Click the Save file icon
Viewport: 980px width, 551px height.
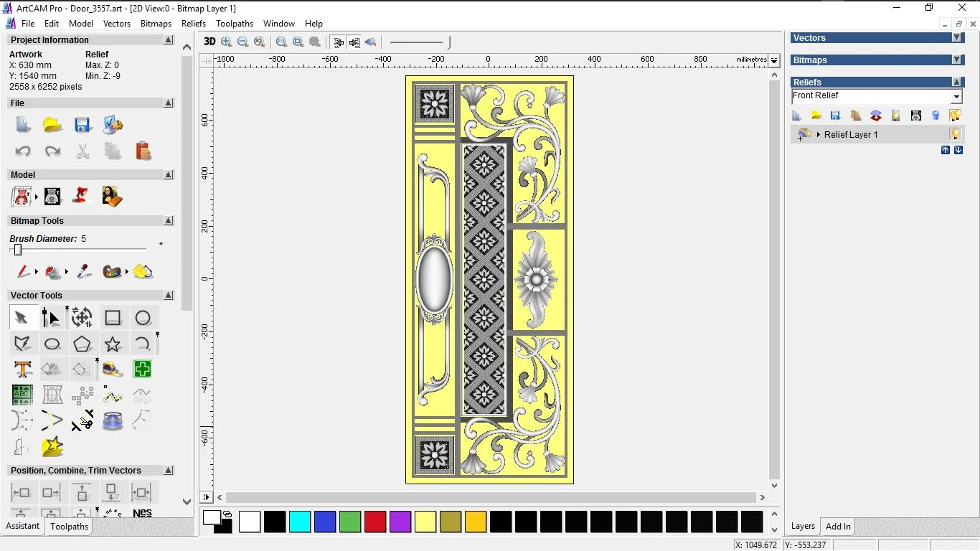coord(83,125)
